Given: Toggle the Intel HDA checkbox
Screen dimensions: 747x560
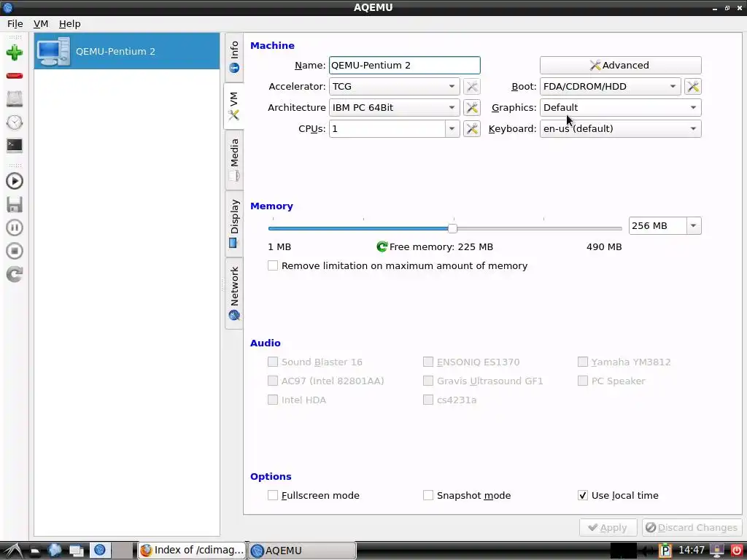Looking at the screenshot, I should (273, 400).
